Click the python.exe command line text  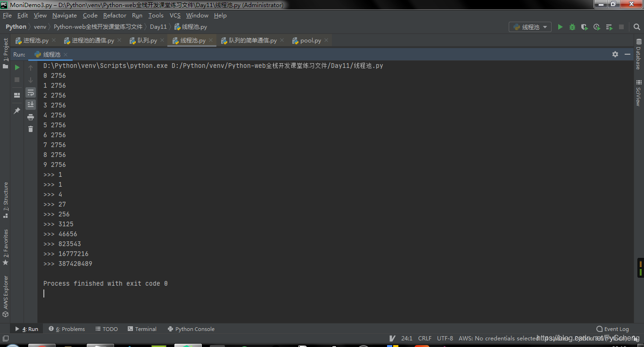(x=213, y=66)
